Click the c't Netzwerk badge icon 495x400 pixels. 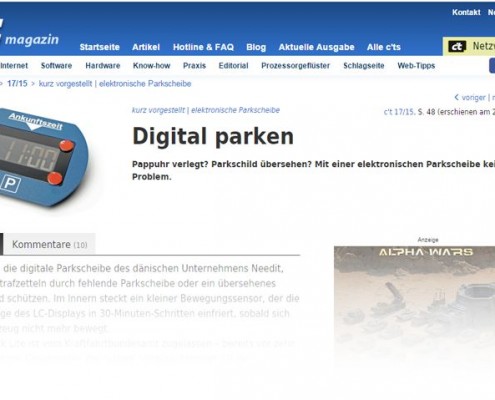click(x=457, y=46)
